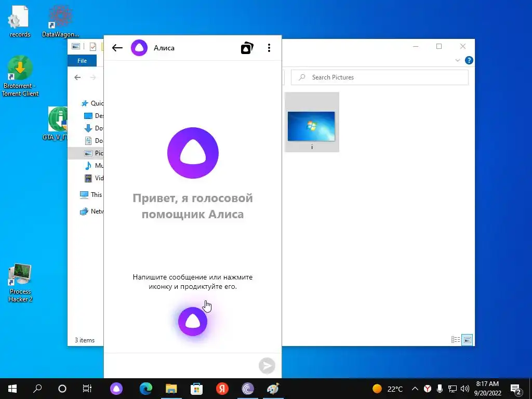Open notification center with 2 notifications

[516, 389]
